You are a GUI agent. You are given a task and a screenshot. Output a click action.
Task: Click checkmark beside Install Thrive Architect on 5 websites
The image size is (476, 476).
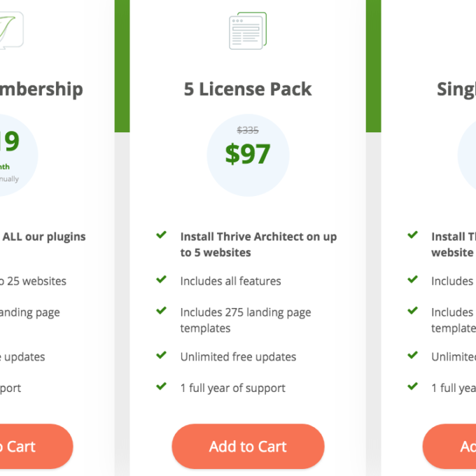[x=162, y=236]
